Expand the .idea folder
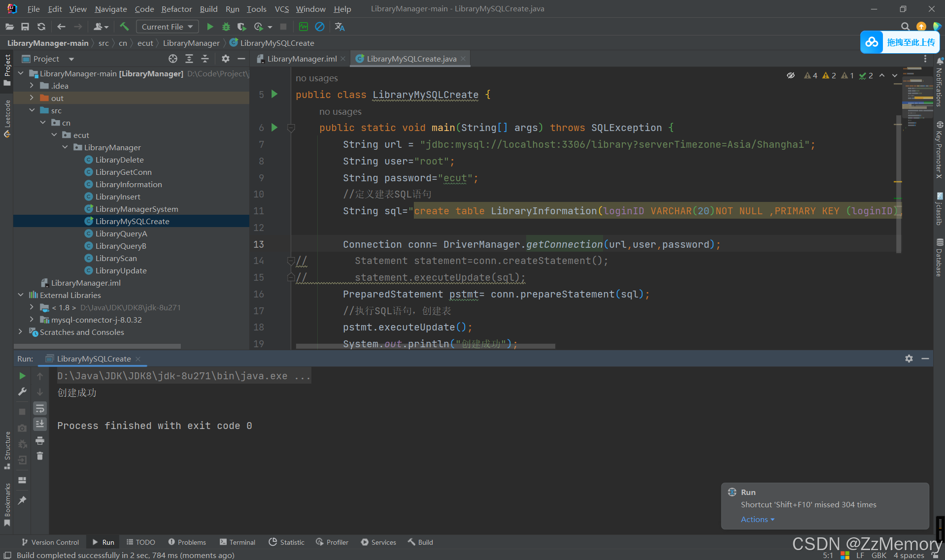945x560 pixels. coord(32,86)
